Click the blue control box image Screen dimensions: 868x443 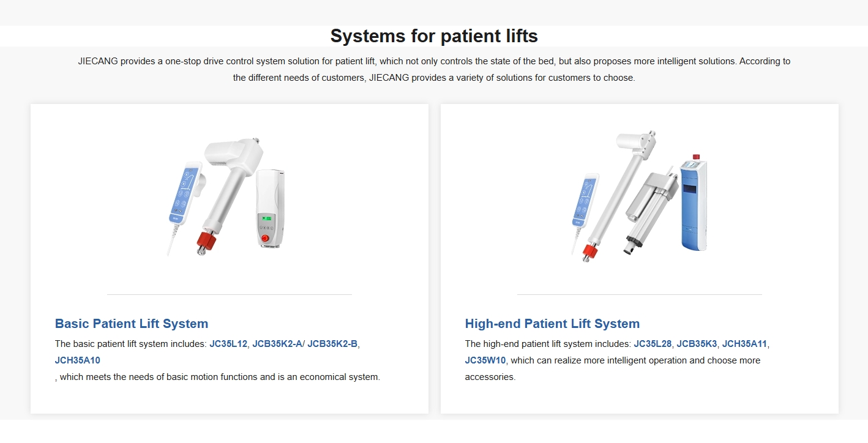coord(694,203)
